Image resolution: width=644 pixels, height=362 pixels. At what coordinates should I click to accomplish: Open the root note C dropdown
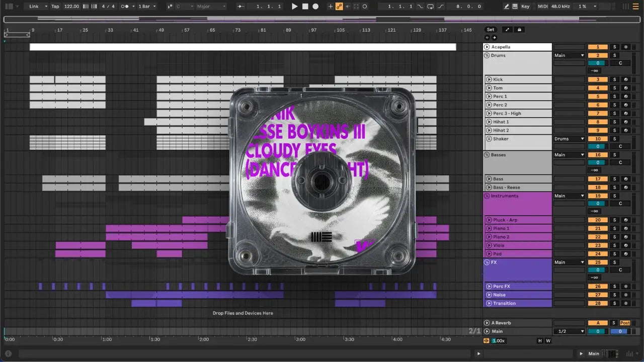(x=185, y=7)
